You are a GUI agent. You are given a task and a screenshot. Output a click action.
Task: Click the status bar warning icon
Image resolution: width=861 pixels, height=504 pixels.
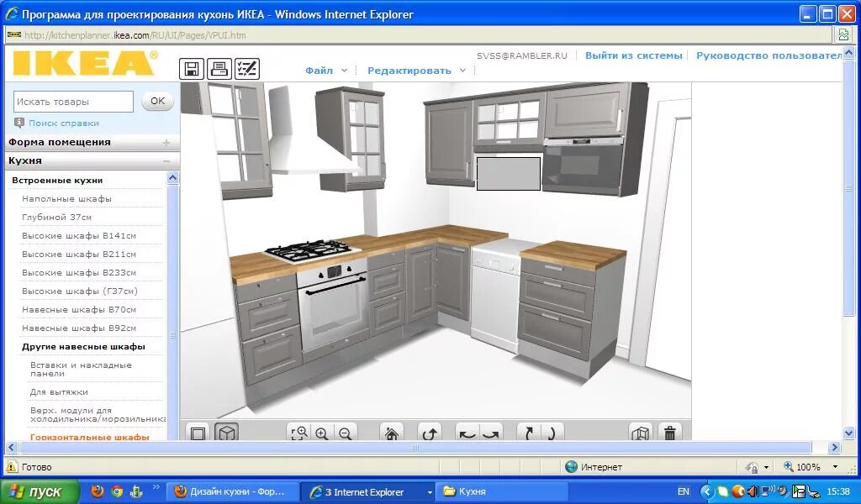[12, 467]
